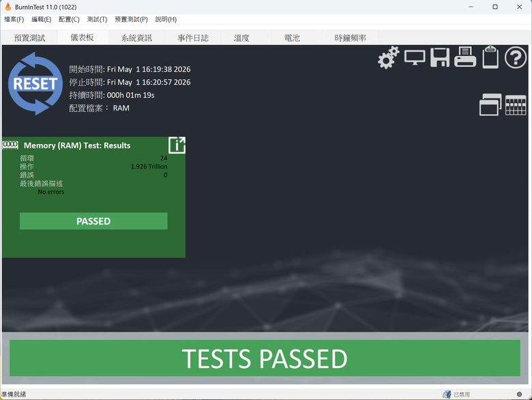Click the green PASSED result bar
Screen dimensions: 532x400
(93, 221)
